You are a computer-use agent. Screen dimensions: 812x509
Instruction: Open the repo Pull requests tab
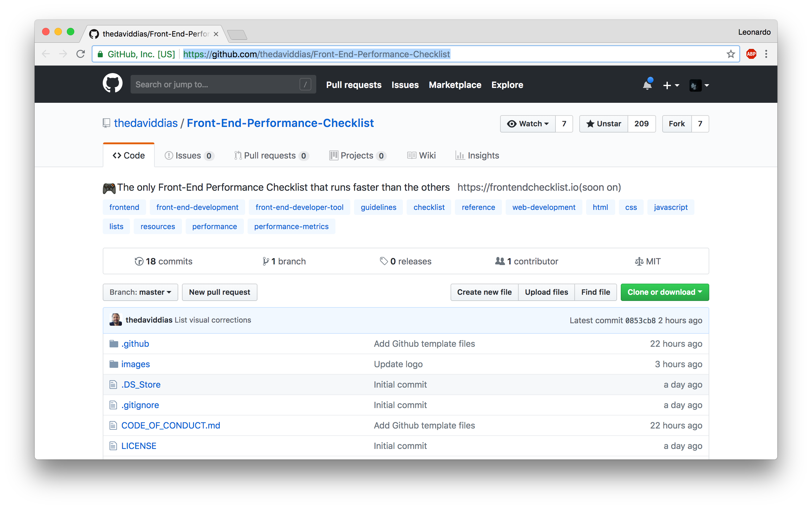271,155
